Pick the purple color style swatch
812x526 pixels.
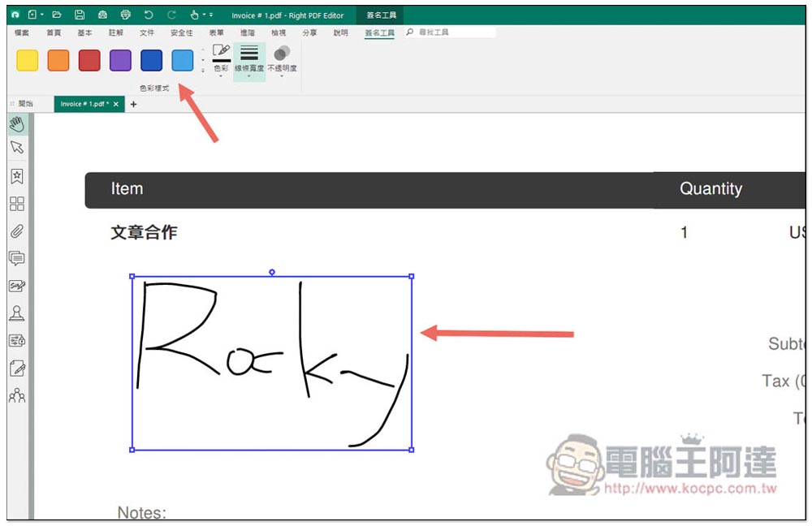(x=121, y=60)
